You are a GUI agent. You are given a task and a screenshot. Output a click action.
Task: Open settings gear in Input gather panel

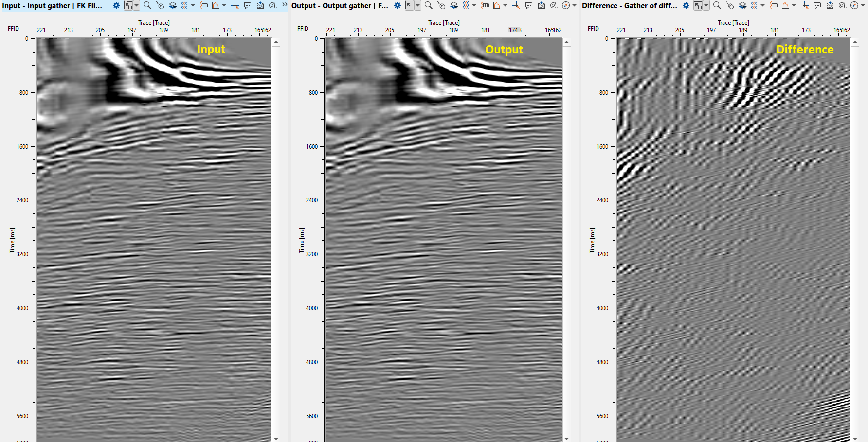[116, 6]
